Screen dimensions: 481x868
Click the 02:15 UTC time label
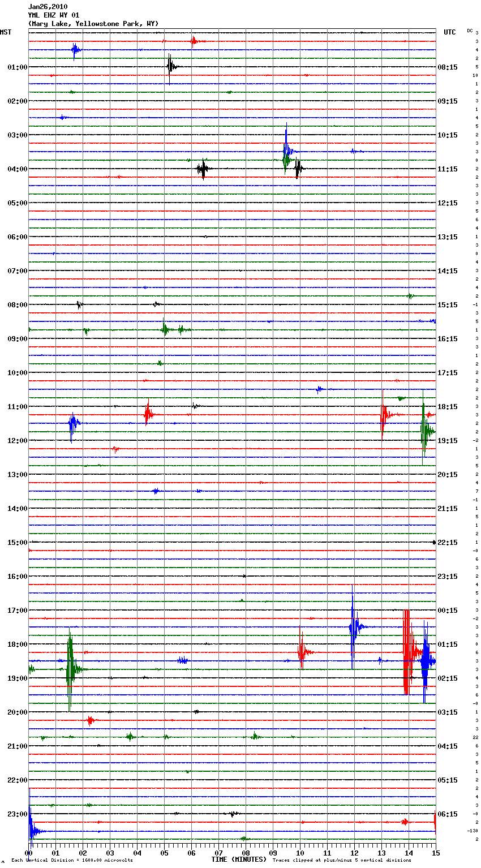pos(448,678)
